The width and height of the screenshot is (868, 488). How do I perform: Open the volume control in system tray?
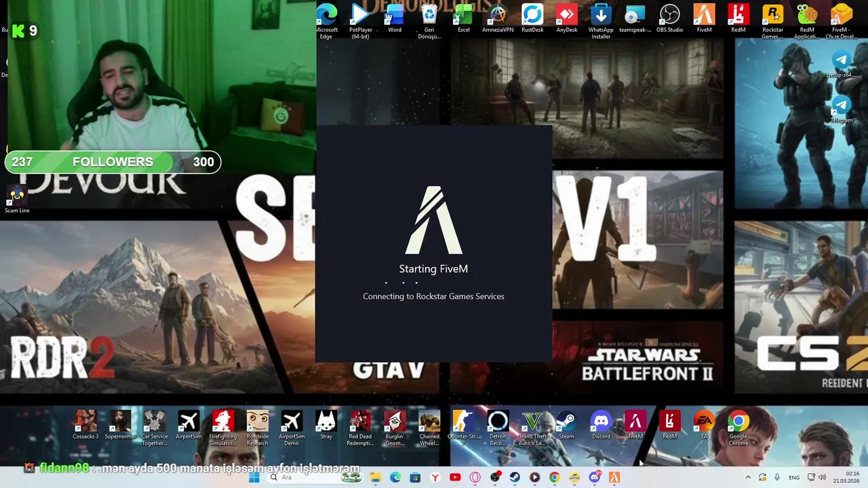[x=823, y=477]
